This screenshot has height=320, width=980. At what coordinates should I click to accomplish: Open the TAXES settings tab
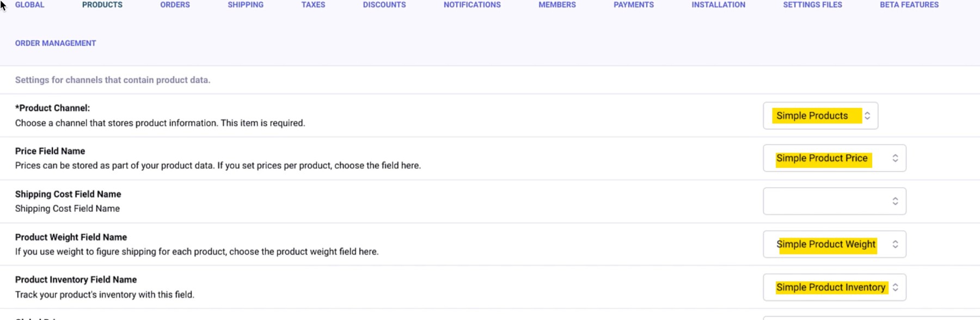(313, 5)
